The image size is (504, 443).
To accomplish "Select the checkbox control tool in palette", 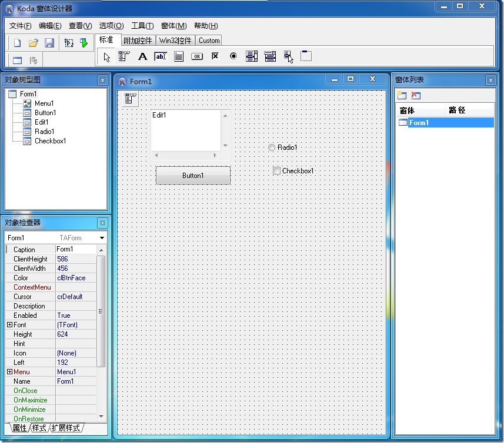I will click(x=215, y=56).
